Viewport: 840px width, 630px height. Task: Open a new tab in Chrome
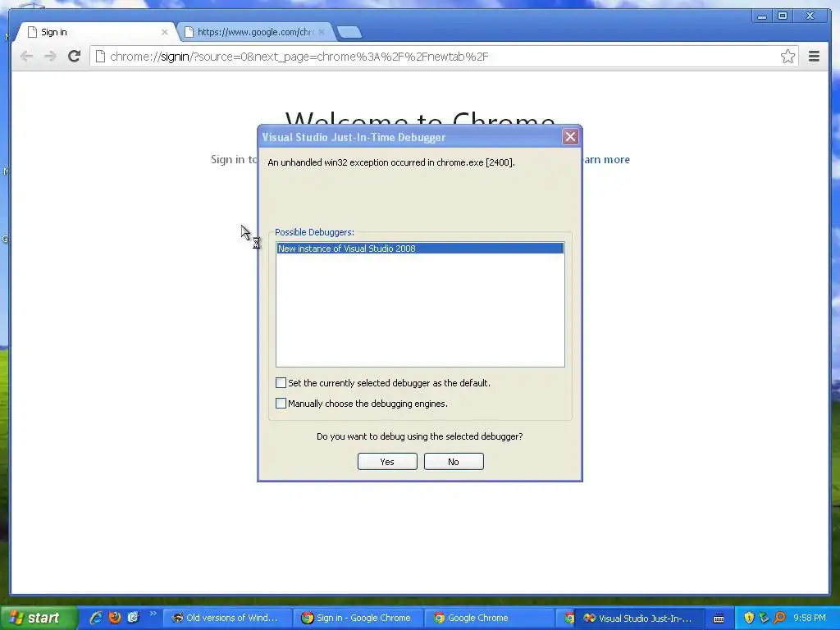point(349,32)
